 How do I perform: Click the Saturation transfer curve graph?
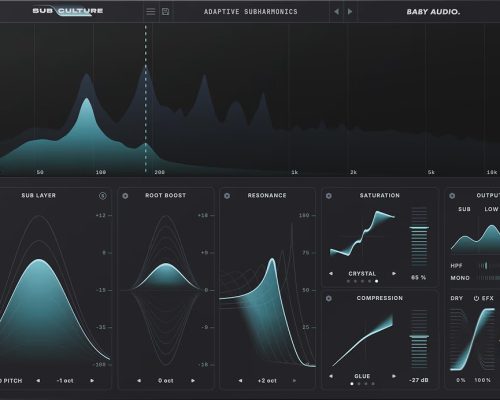362,233
